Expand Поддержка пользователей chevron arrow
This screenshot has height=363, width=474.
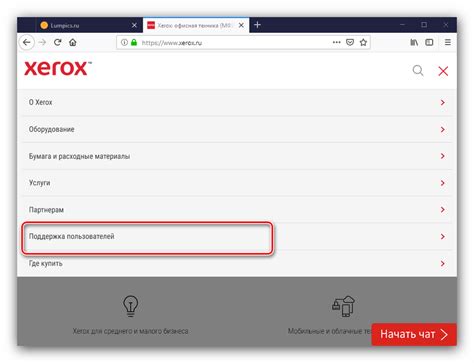pyautogui.click(x=443, y=236)
